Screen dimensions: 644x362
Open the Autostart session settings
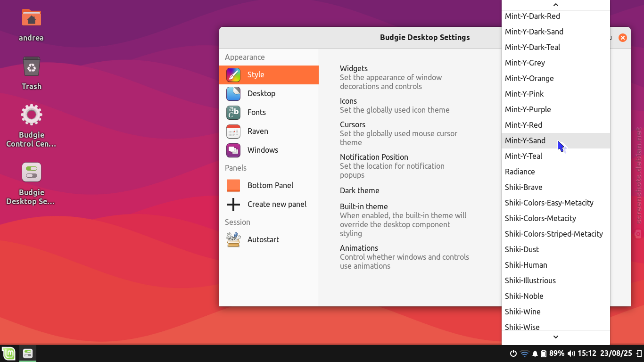pyautogui.click(x=269, y=239)
